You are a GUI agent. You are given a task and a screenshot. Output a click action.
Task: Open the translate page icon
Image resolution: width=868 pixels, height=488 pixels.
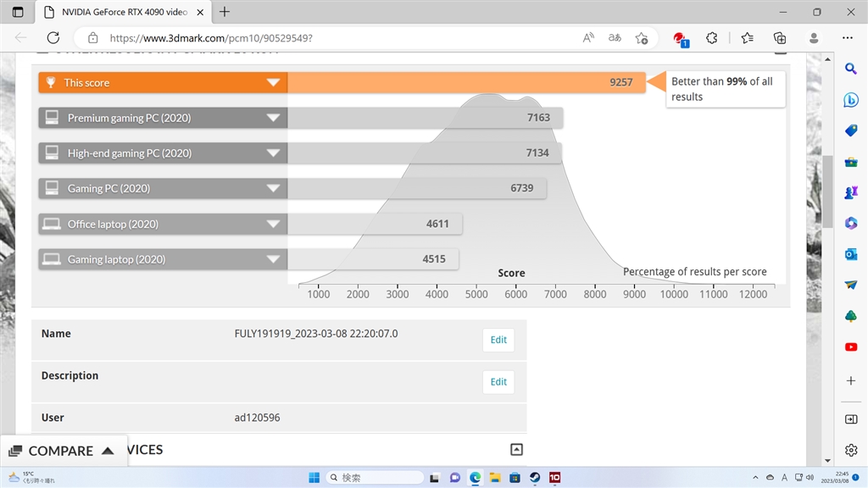(615, 37)
